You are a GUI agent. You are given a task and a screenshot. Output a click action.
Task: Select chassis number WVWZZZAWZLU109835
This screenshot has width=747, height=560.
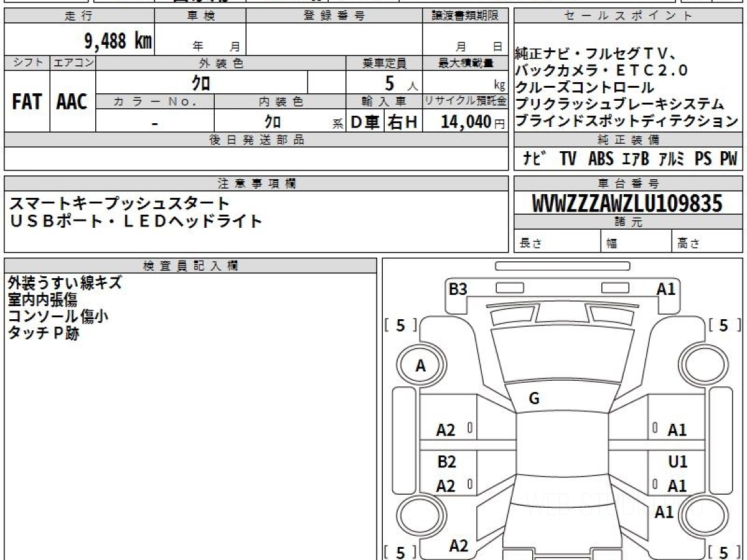coord(627,203)
